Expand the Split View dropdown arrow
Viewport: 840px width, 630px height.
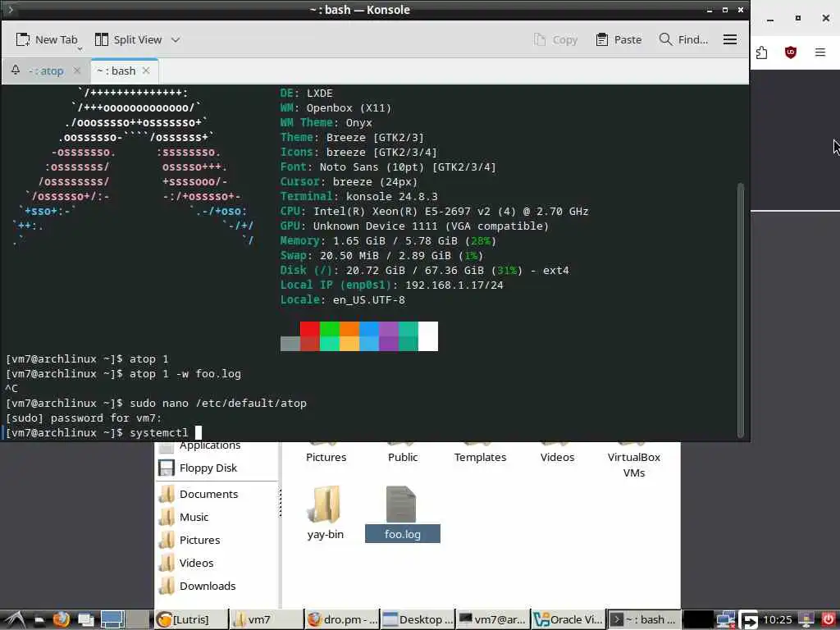tap(176, 39)
